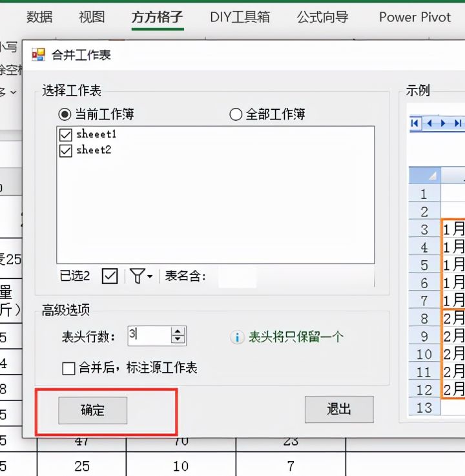This screenshot has width=465, height=476.
Task: Open the Power Pivot tab
Action: click(415, 17)
